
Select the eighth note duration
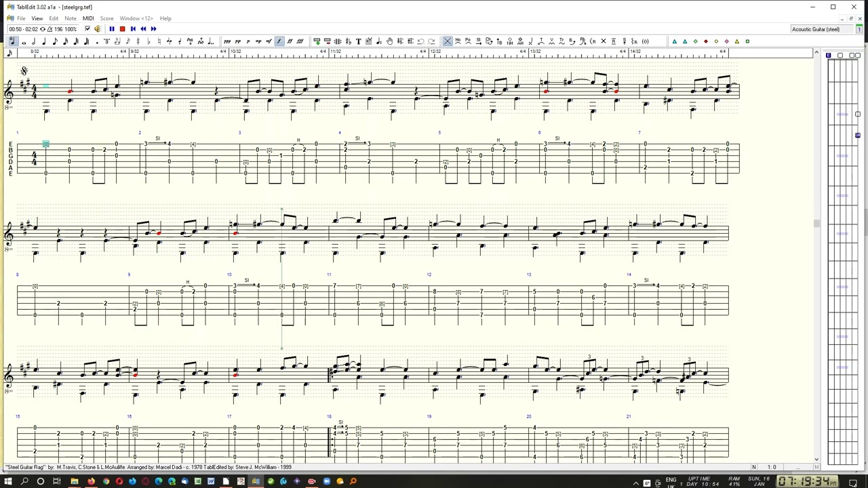(x=55, y=41)
